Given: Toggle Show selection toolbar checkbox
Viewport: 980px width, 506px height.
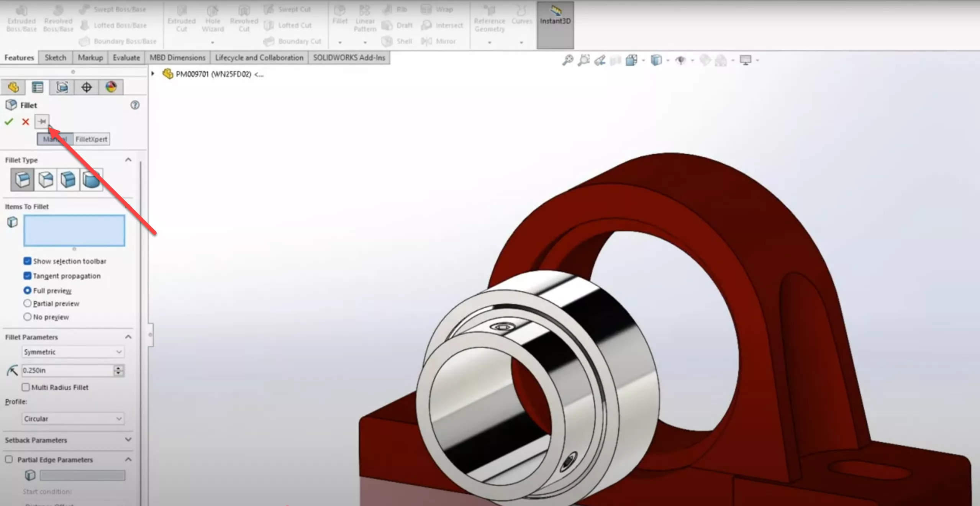Looking at the screenshot, I should coord(27,261).
